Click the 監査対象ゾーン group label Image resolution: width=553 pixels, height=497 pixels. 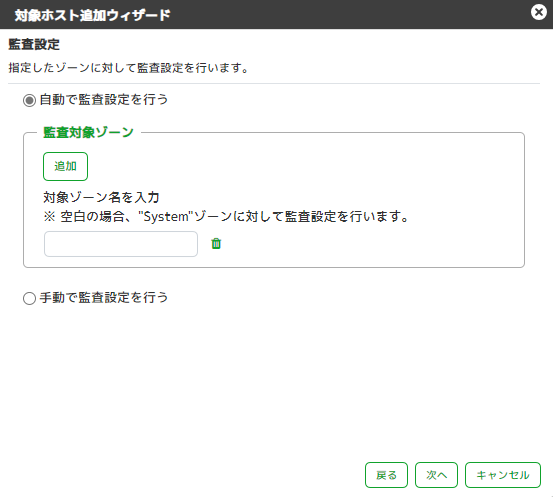pyautogui.click(x=88, y=133)
